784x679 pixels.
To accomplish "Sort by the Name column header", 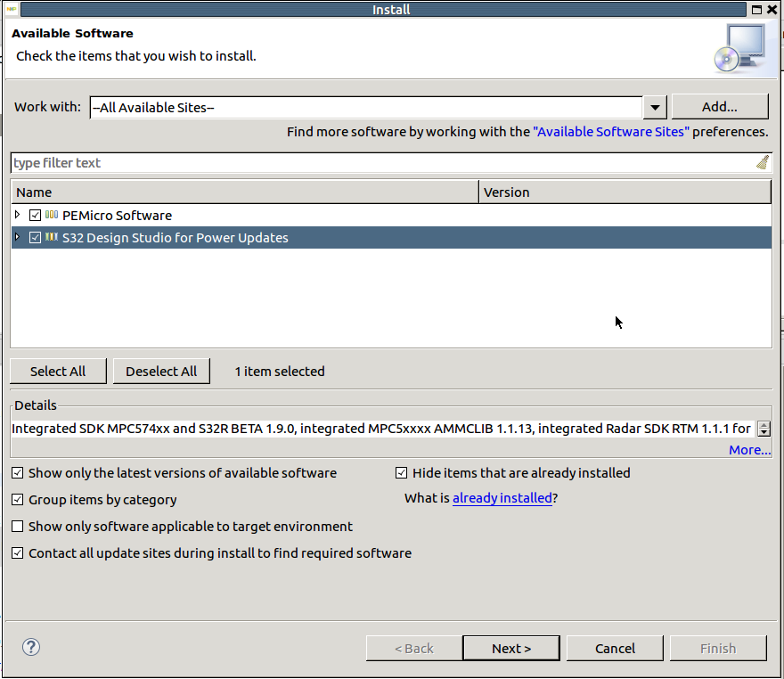I will [x=244, y=192].
